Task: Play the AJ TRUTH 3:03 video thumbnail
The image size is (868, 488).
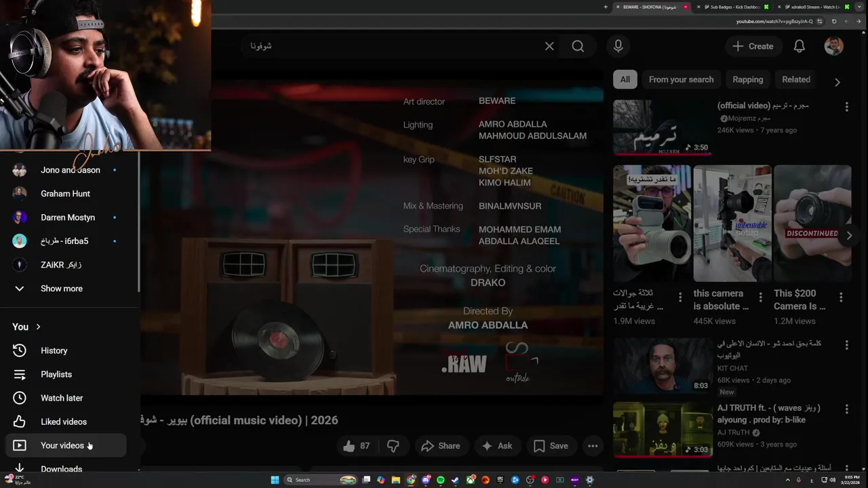Action: 663,430
